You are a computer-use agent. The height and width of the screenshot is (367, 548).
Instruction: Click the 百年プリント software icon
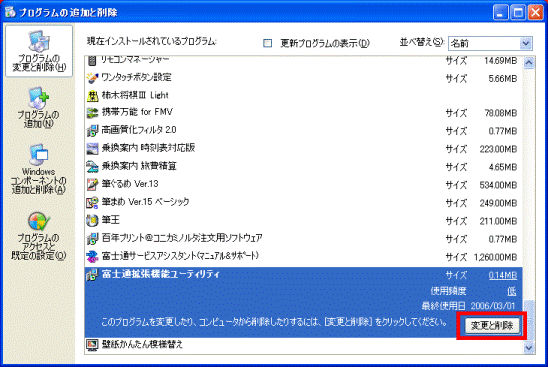pyautogui.click(x=92, y=239)
